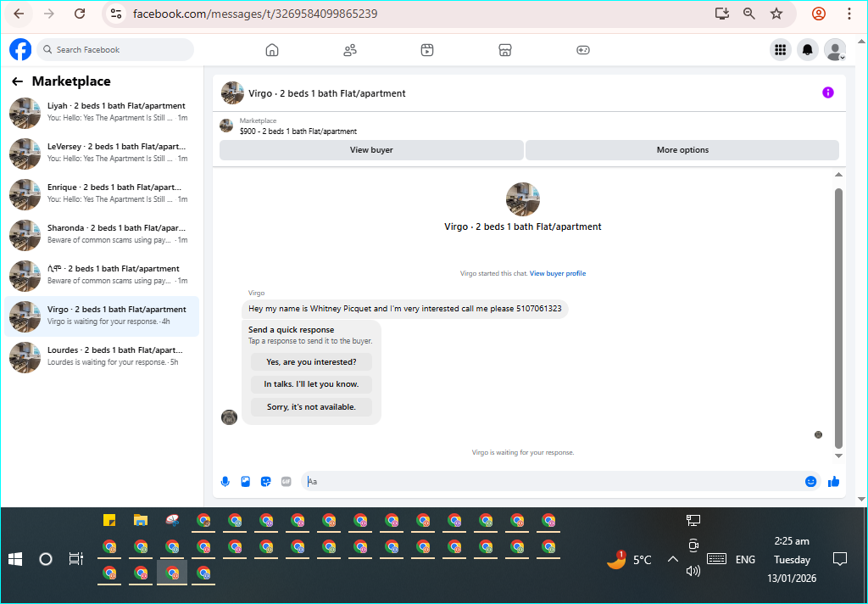The height and width of the screenshot is (604, 868).
Task: Install app icon in address bar
Action: pos(722,14)
